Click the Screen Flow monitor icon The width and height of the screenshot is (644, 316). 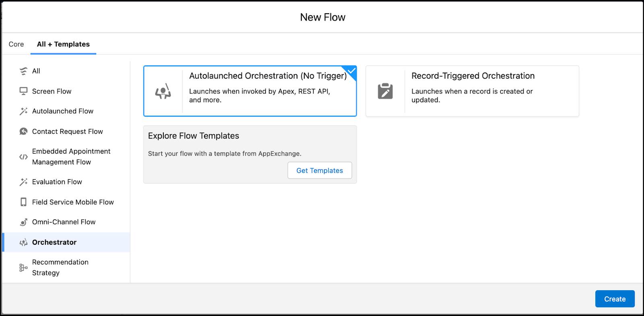(23, 91)
